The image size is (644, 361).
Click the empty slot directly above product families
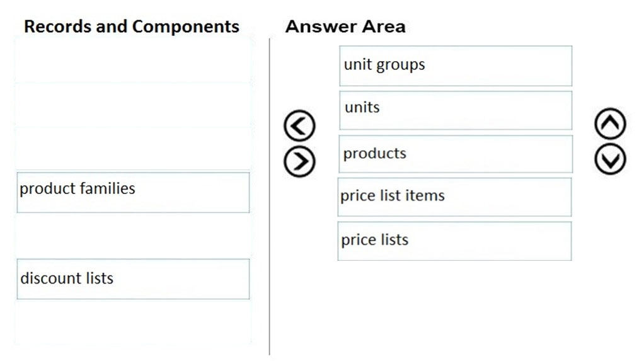[133, 148]
